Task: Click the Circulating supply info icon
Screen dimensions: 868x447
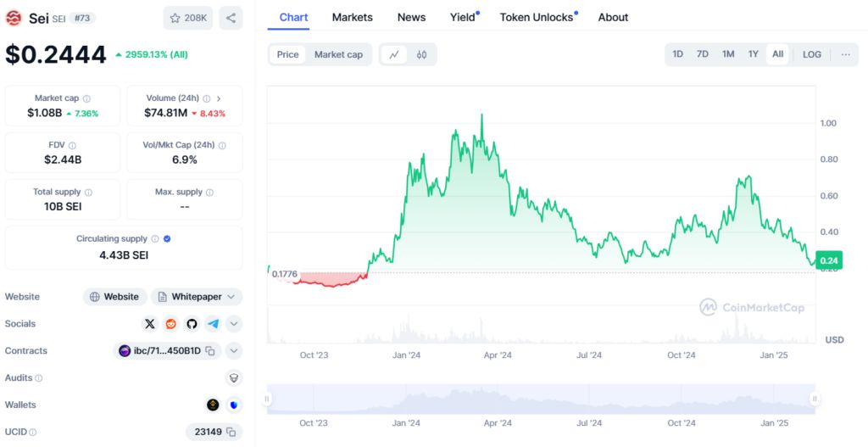Action: [155, 238]
